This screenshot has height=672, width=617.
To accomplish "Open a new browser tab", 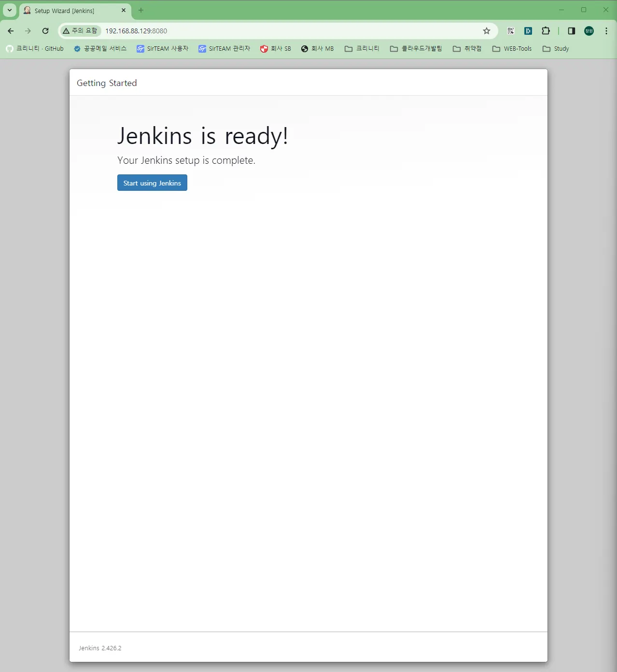I will [x=141, y=10].
